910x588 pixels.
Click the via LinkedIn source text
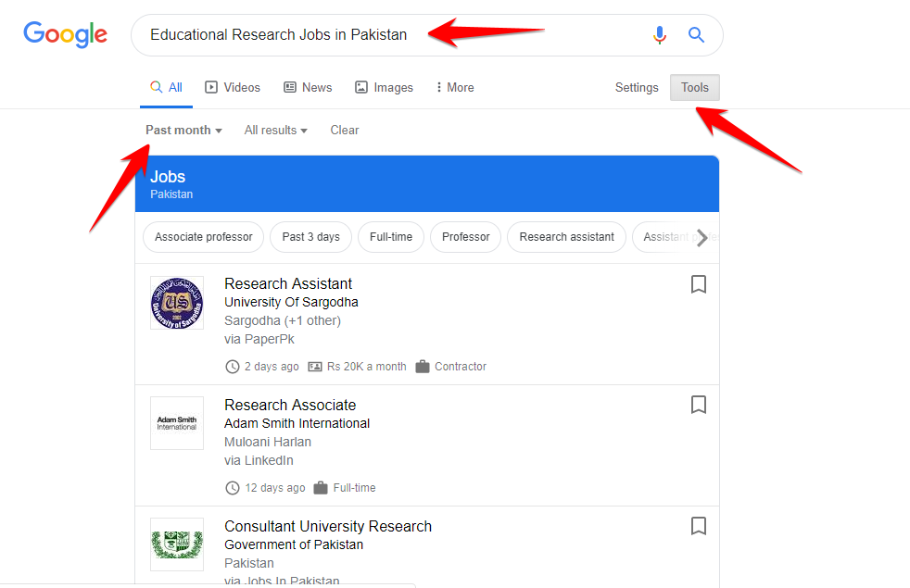click(259, 460)
